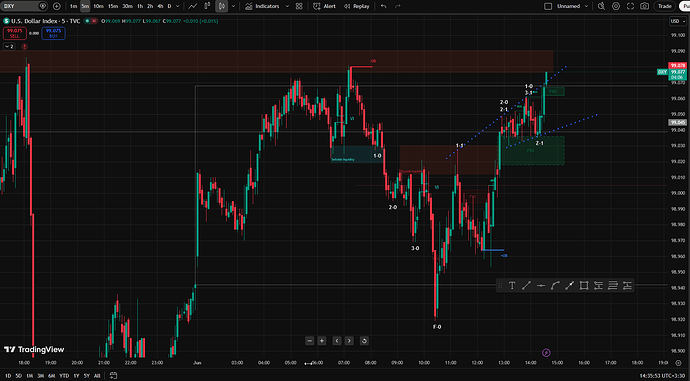Viewport: 690px width, 381px height.
Task: Select the 10m timeframe
Action: coord(98,6)
